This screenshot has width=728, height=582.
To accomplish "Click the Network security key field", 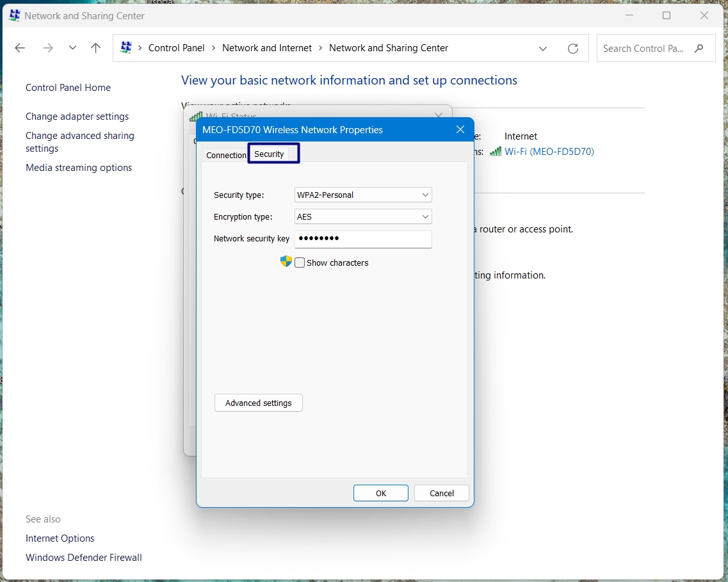I will point(363,239).
